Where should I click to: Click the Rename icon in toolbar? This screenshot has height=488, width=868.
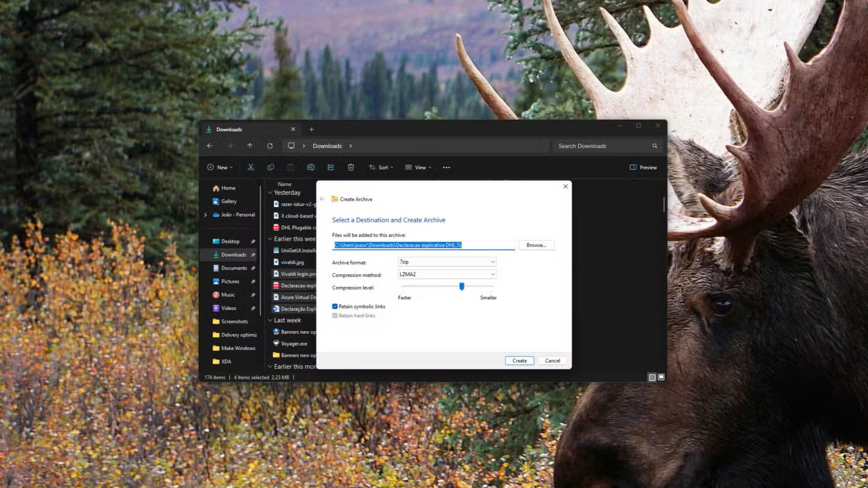tap(311, 167)
